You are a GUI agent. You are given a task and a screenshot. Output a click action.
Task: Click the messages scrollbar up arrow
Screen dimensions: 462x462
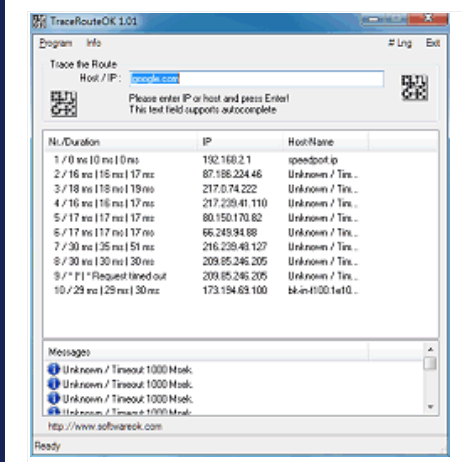coord(430,349)
